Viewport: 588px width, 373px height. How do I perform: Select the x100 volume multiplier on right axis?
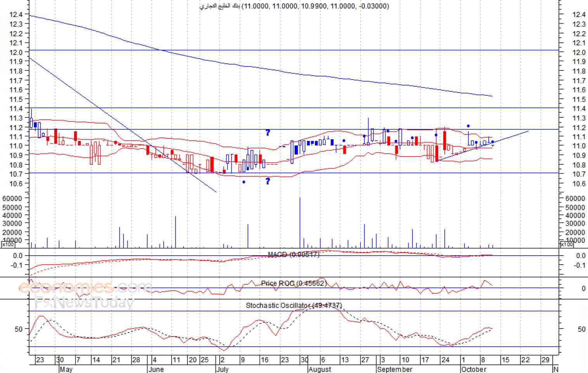(x=566, y=244)
